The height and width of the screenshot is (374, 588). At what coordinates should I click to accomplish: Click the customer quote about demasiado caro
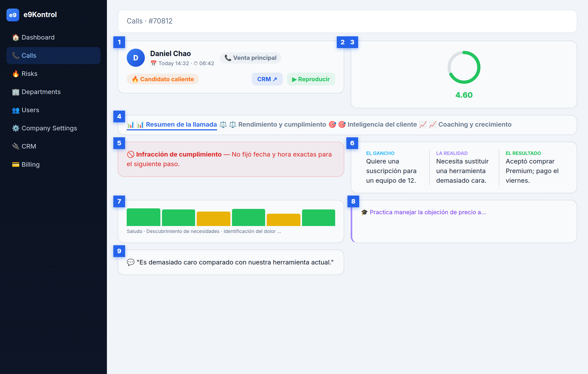click(x=231, y=262)
